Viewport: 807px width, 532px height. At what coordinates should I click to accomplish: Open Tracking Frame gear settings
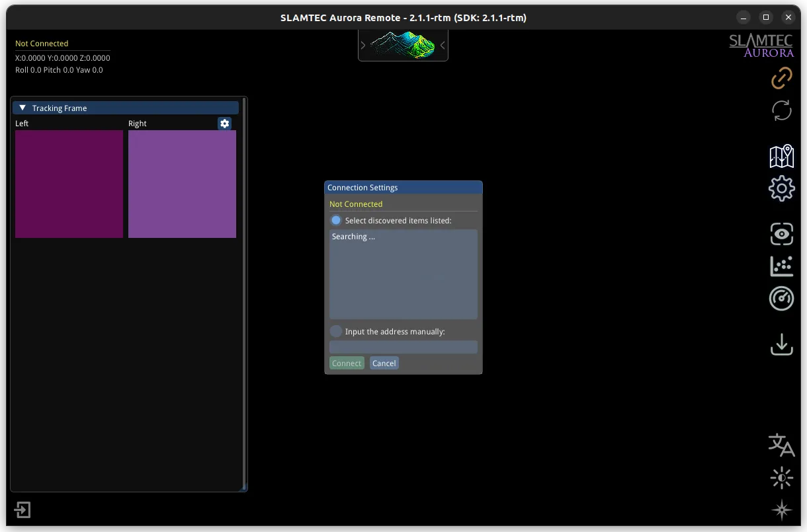click(225, 124)
